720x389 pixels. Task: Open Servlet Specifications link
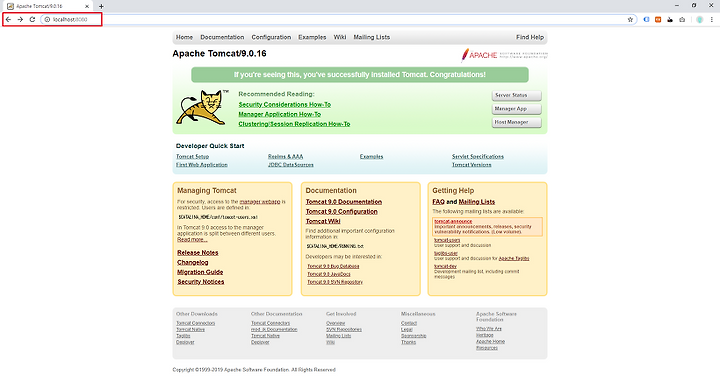click(x=478, y=157)
